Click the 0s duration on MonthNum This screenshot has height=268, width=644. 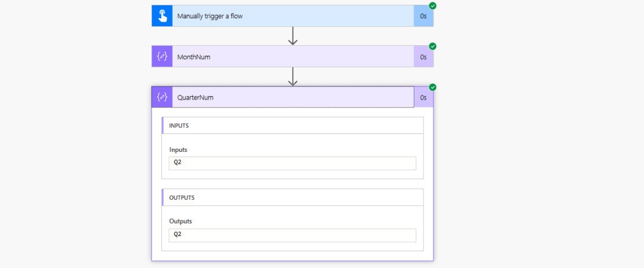coord(423,57)
